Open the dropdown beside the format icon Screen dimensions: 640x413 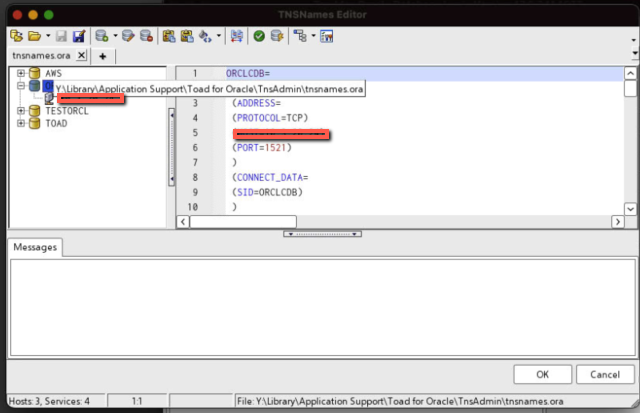tap(219, 36)
